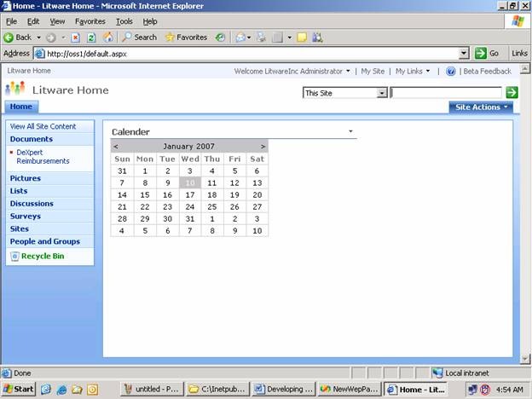Go to browser Home via house icon
The width and height of the screenshot is (532, 399).
click(x=108, y=38)
